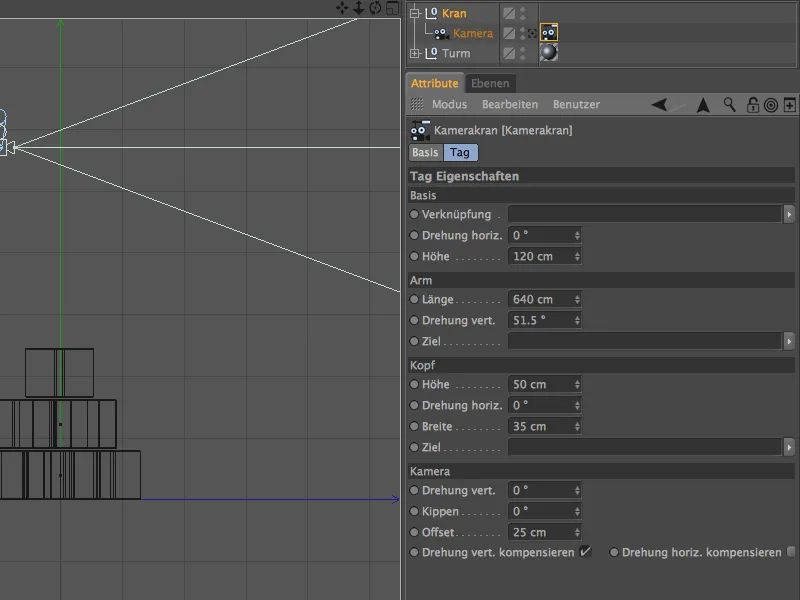800x600 pixels.
Task: Collapse the Kran tree node
Action: point(415,13)
